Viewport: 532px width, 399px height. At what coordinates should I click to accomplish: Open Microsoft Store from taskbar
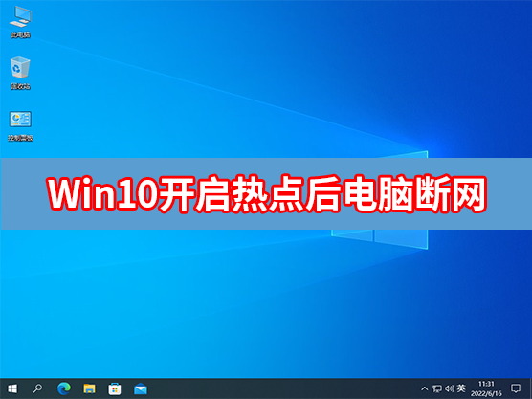tap(115, 388)
